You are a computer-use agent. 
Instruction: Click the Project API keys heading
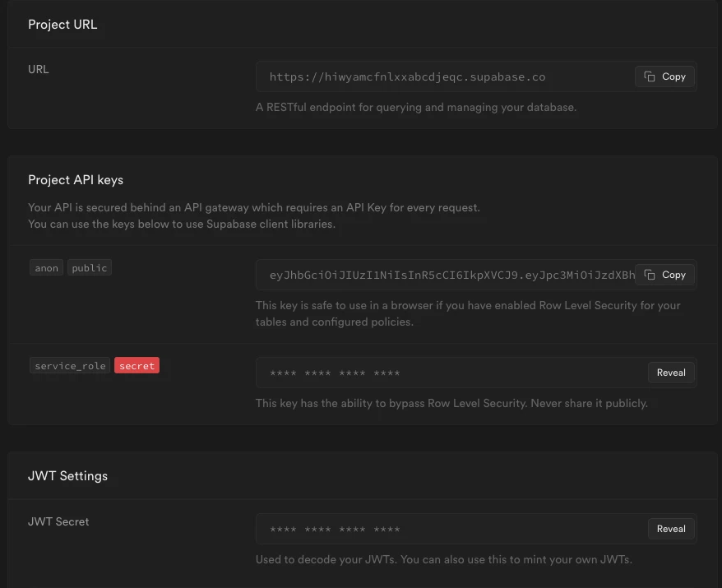[76, 179]
